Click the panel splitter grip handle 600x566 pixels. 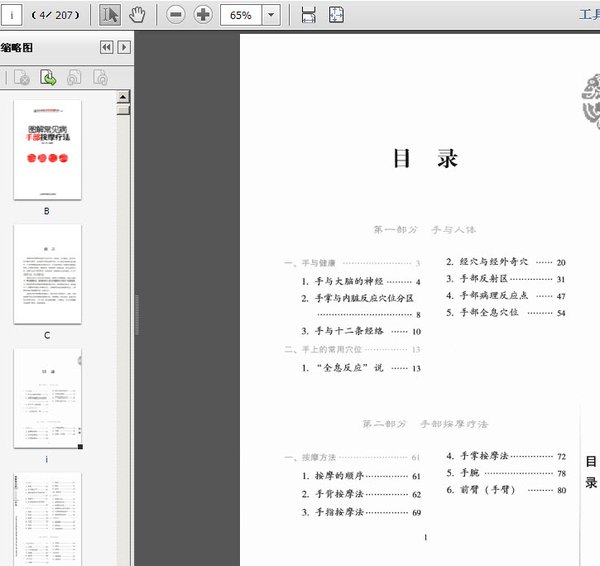pyautogui.click(x=137, y=315)
